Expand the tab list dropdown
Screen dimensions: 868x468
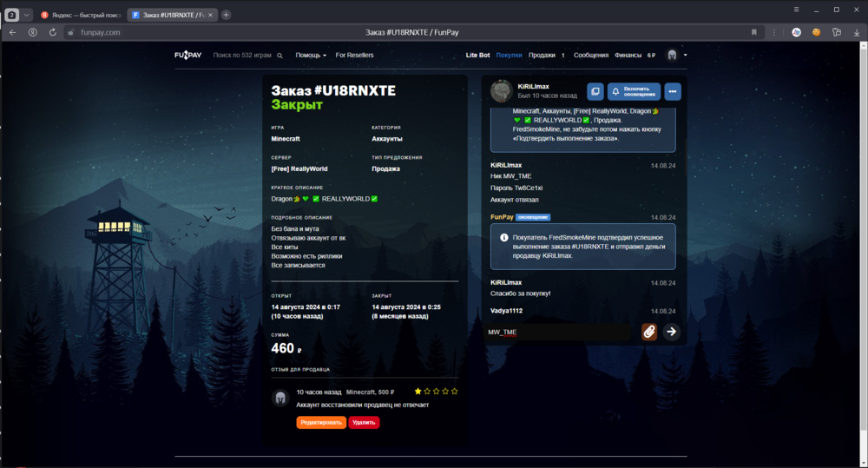[26, 15]
